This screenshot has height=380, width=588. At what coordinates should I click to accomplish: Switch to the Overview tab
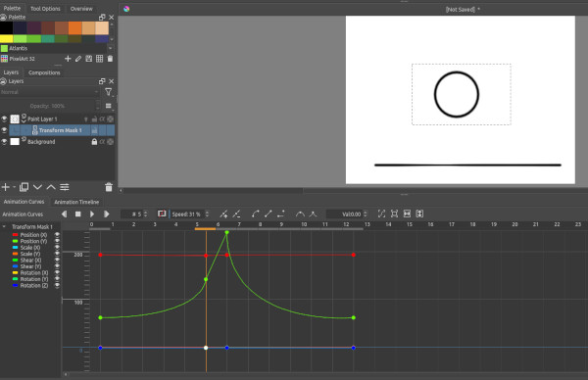click(81, 8)
